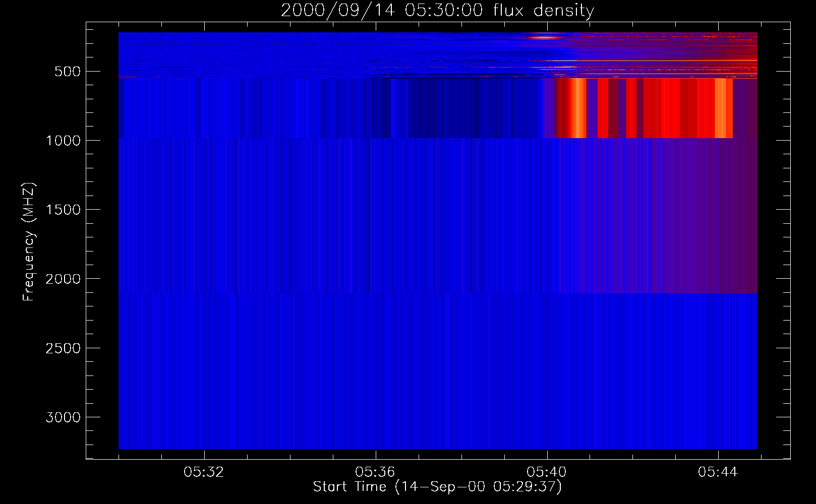Click the 3000 frequency tick label
Image resolution: width=816 pixels, height=504 pixels.
coord(63,417)
